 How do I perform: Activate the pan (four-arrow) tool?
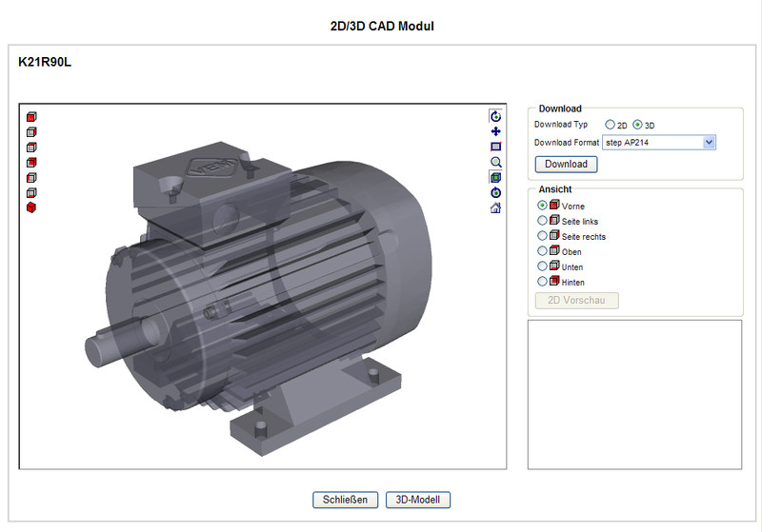(x=495, y=131)
